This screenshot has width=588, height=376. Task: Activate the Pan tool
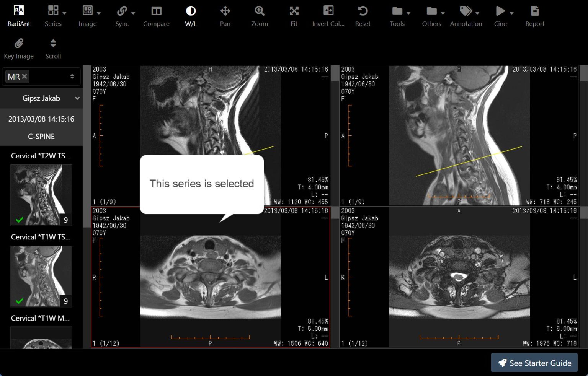click(x=225, y=15)
